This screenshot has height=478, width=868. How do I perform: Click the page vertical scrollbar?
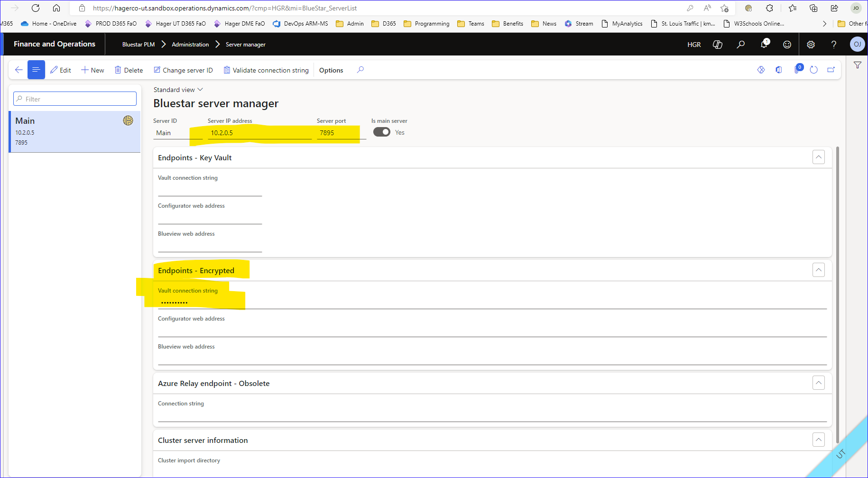click(x=838, y=294)
